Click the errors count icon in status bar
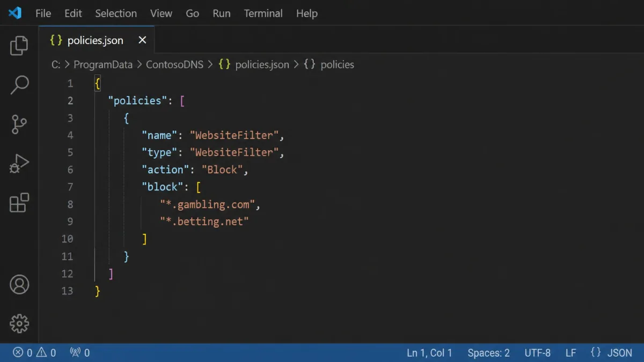This screenshot has width=644, height=362. point(23,353)
